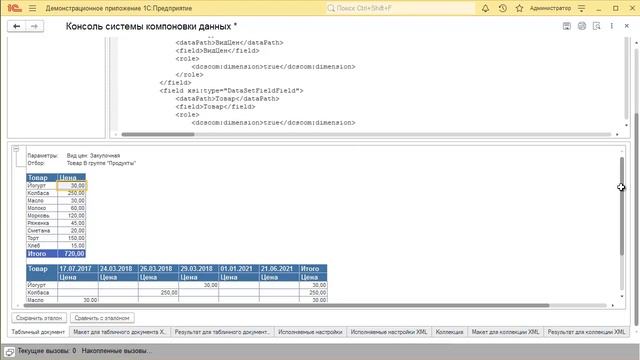Click the current calls status bar icon
Image resolution: width=640 pixels, height=360 pixels.
pos(9,351)
